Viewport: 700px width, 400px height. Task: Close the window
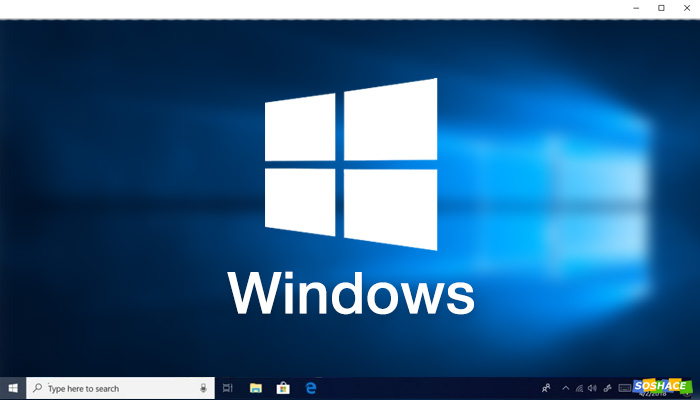tap(687, 8)
